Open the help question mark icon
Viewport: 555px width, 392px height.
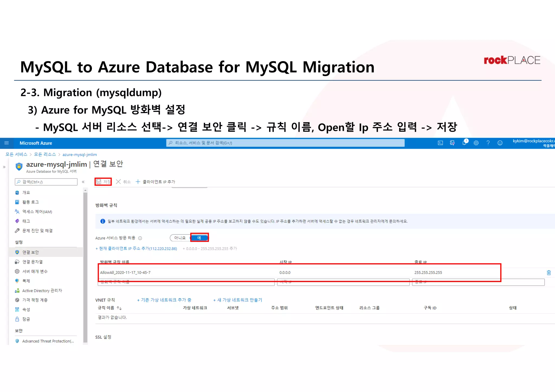point(488,143)
